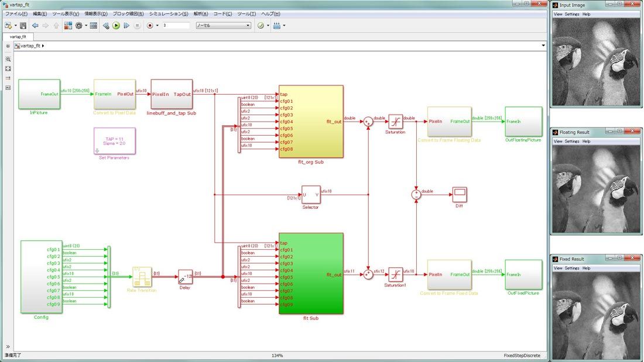The height and width of the screenshot is (362, 644).
Task: Click the View menu in Fixed Result window
Action: 558,268
